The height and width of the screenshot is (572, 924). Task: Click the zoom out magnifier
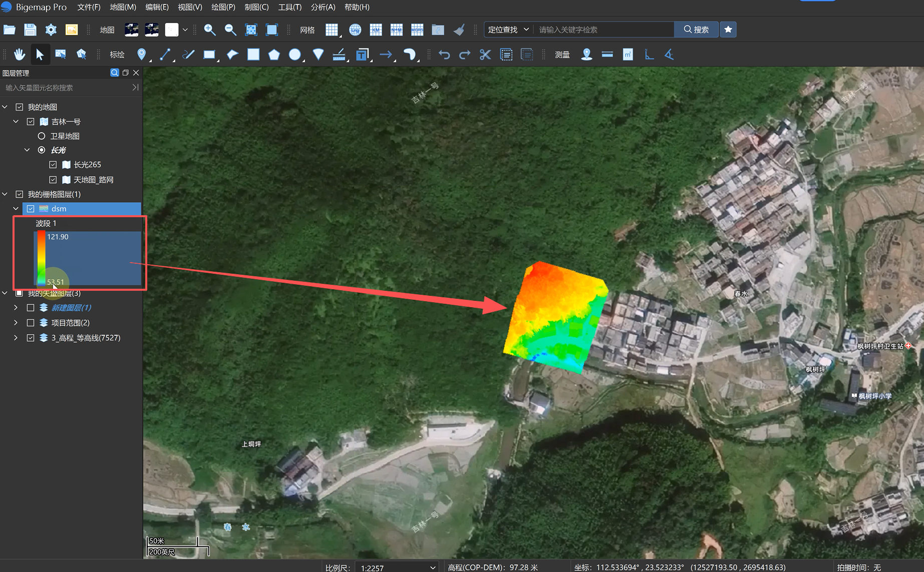click(x=230, y=30)
